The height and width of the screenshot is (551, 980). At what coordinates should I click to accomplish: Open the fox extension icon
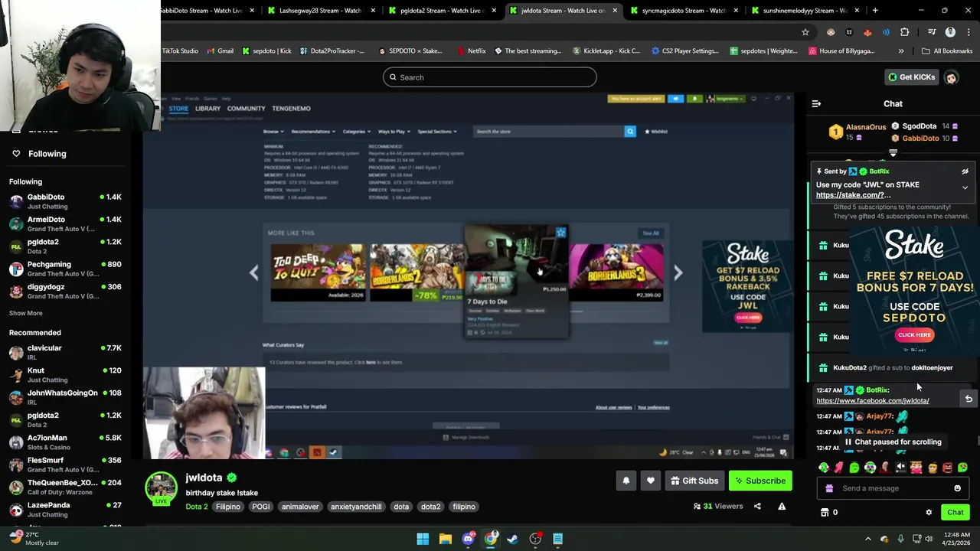pos(867,32)
